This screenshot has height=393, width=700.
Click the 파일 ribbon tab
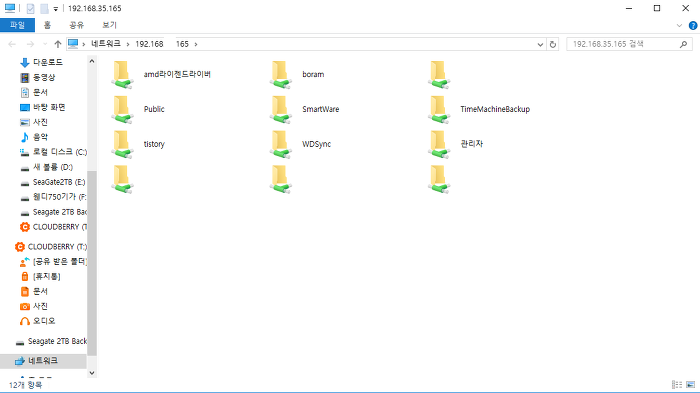coord(17,25)
